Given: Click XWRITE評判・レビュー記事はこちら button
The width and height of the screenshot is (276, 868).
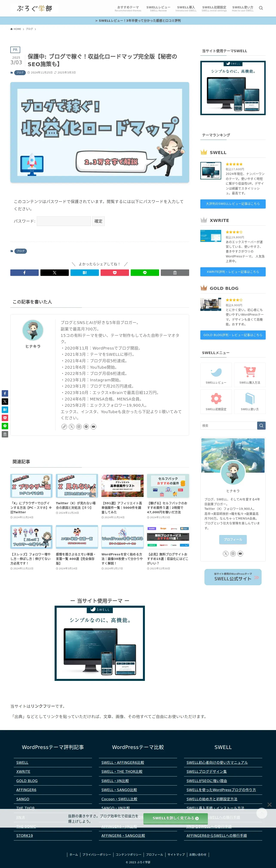Looking at the screenshot, I should [x=233, y=272].
